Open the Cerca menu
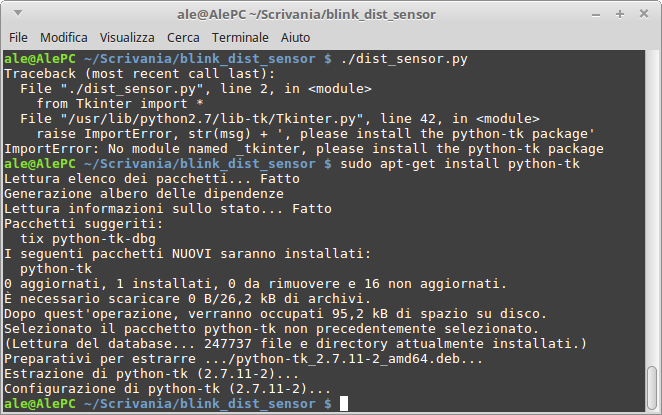The height and width of the screenshot is (415, 662). coord(183,38)
